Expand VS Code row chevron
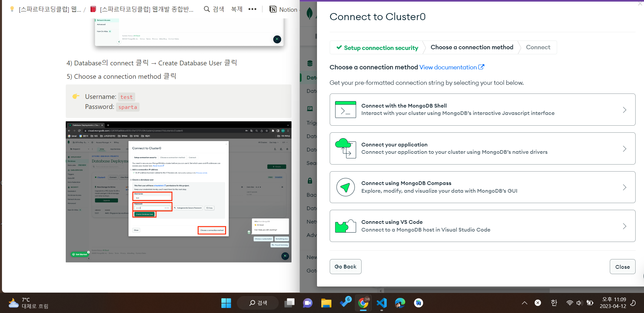This screenshot has width=644, height=313. [x=625, y=226]
